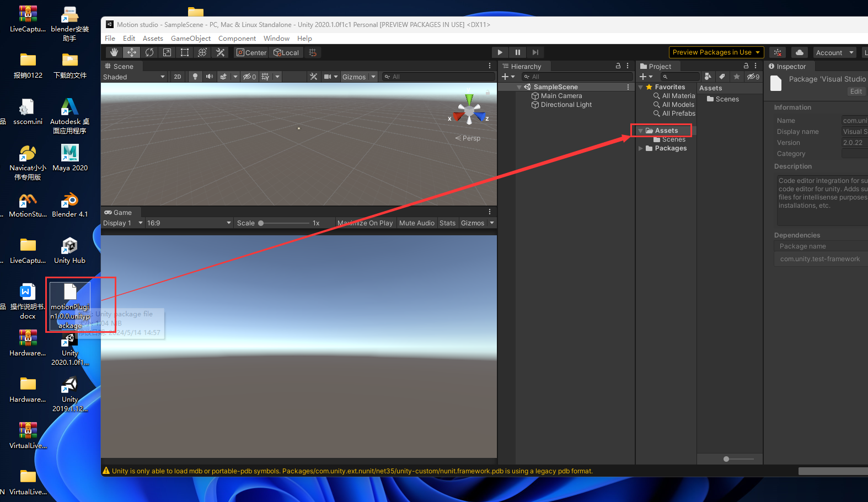868x502 pixels.
Task: Expand the Packages folder in Project
Action: [641, 148]
